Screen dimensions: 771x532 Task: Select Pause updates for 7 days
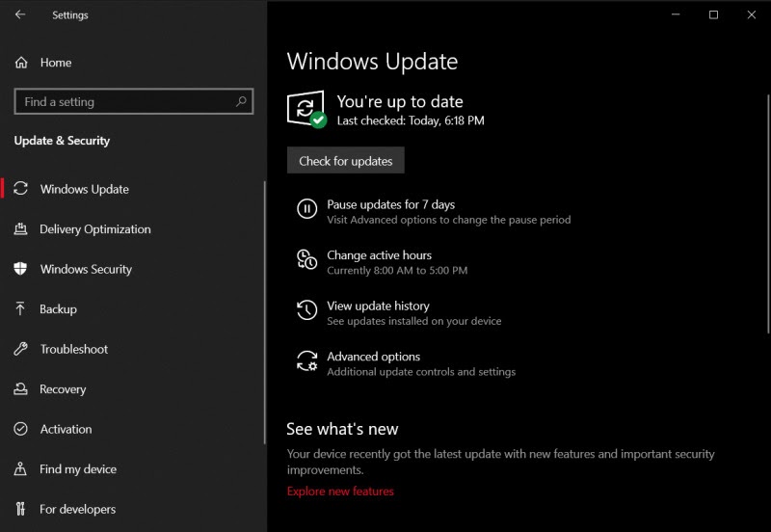click(x=391, y=204)
